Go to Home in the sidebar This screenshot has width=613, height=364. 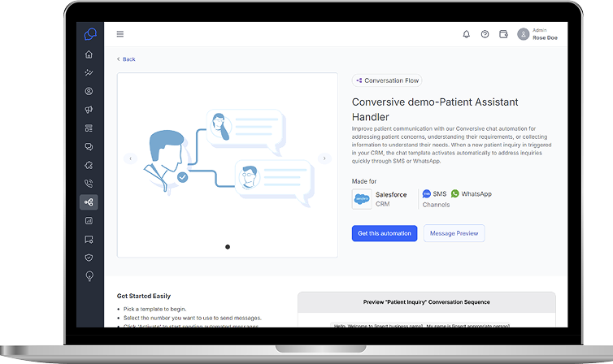click(x=89, y=54)
